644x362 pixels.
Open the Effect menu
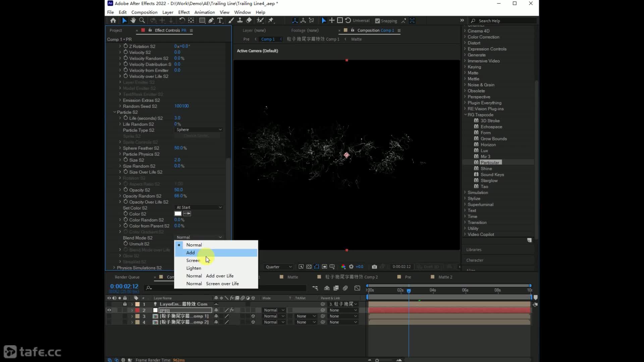184,12
